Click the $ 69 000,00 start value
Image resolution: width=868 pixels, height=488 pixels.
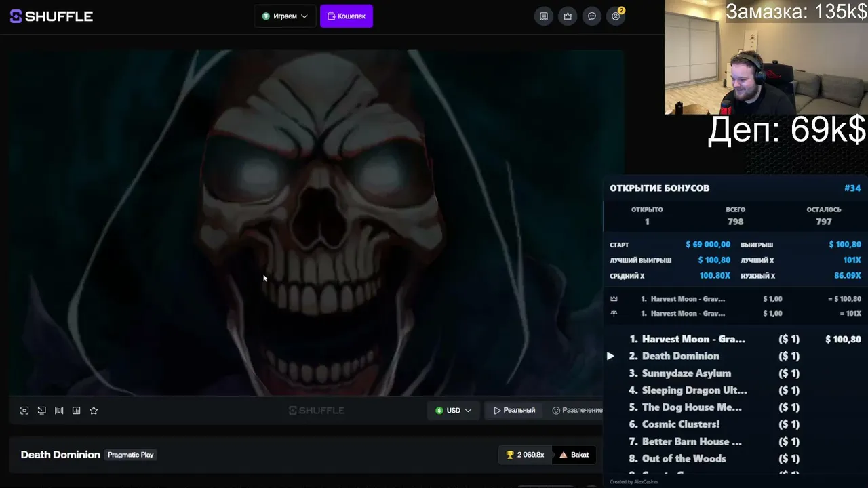pos(708,245)
